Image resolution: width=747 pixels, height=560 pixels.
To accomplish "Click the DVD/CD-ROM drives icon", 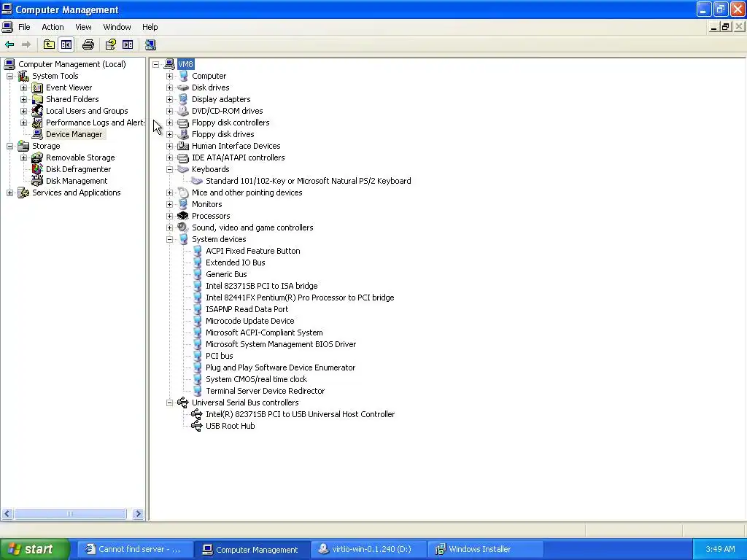I will [183, 111].
